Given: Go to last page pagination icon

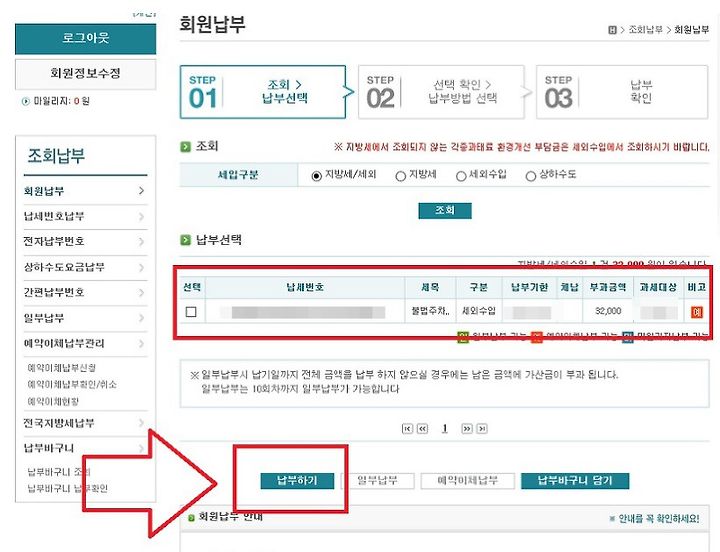Looking at the screenshot, I should 482,428.
